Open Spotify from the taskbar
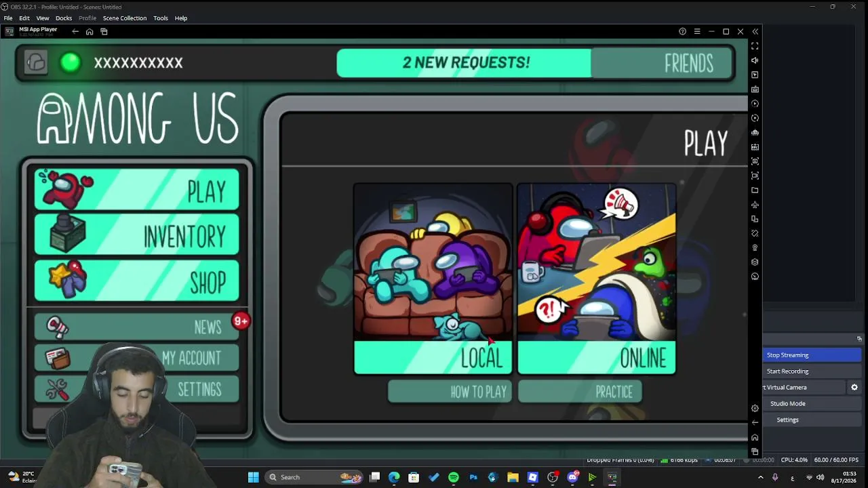The image size is (868, 488). (x=454, y=477)
